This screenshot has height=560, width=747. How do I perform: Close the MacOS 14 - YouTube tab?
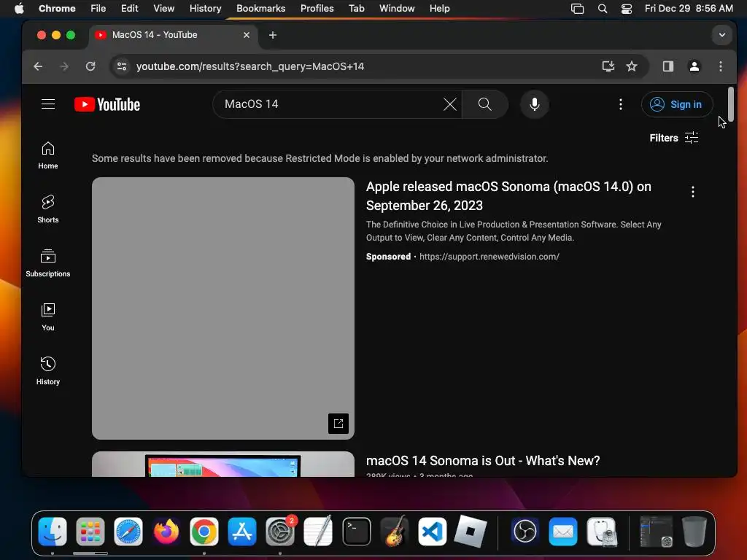[247, 35]
